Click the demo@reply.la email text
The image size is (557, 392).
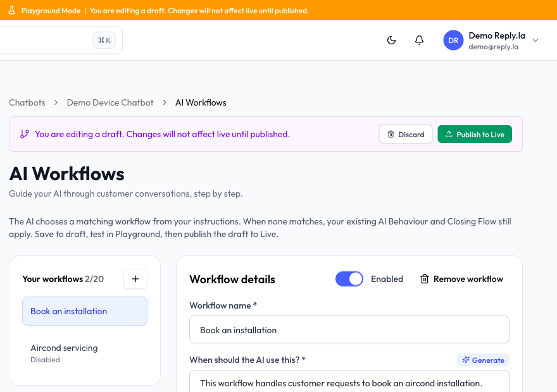point(494,47)
